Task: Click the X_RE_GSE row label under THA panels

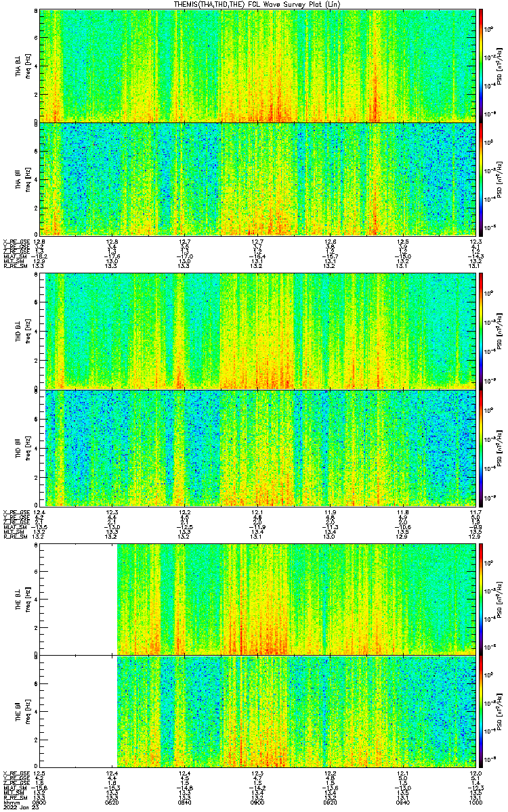Action: pos(16,242)
